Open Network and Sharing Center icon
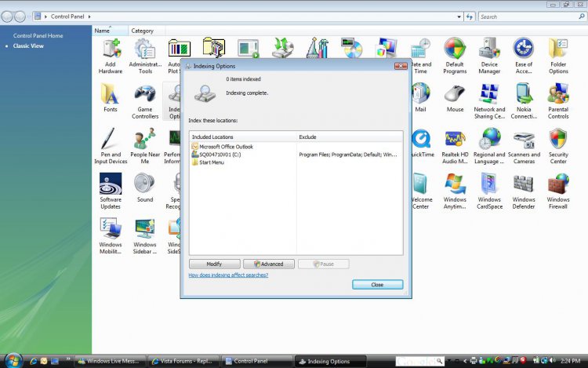Viewport: 588px width, 368px height. click(489, 102)
